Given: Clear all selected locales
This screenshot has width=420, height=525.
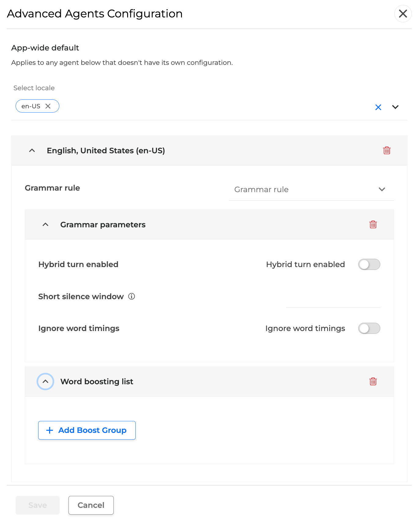Looking at the screenshot, I should coord(378,107).
